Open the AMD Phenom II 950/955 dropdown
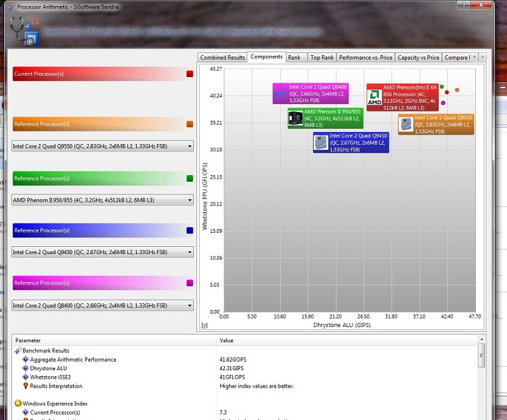507x420 pixels. coord(190,199)
